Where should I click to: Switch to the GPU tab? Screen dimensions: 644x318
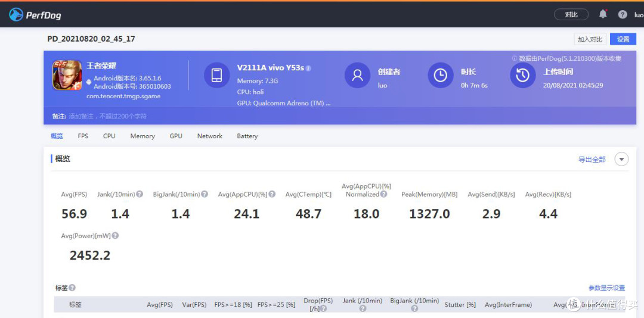click(x=176, y=136)
